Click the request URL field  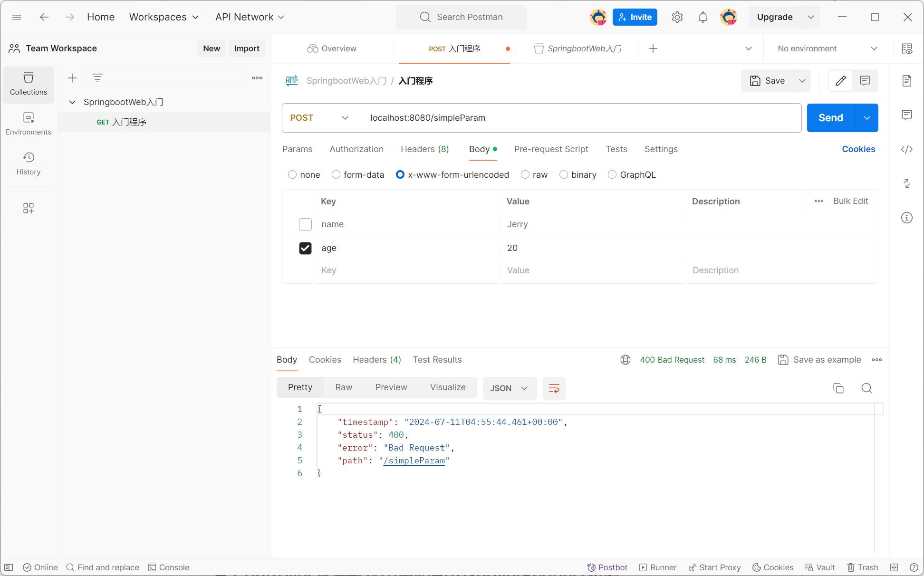581,118
